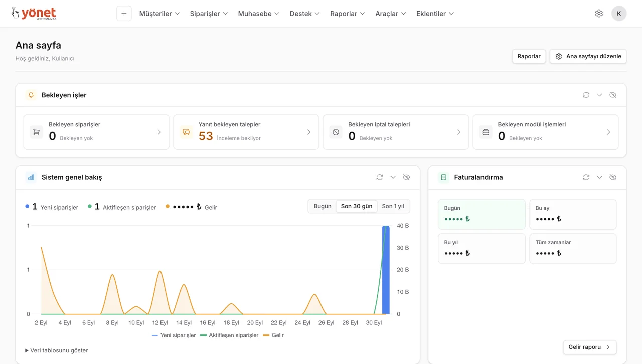The image size is (642, 364).
Task: Collapse the Sistem genel bakış panel
Action: [x=393, y=177]
